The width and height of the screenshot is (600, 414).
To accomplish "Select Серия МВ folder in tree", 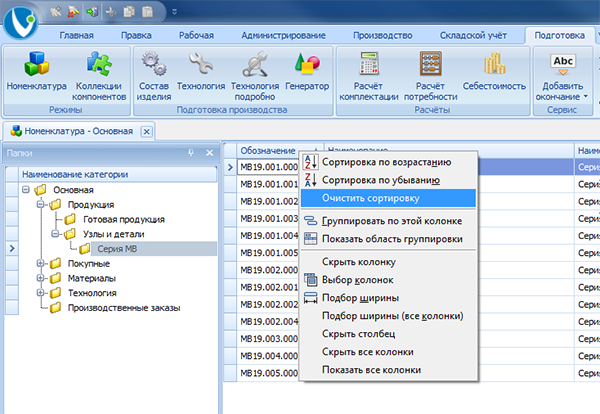I will pos(118,249).
